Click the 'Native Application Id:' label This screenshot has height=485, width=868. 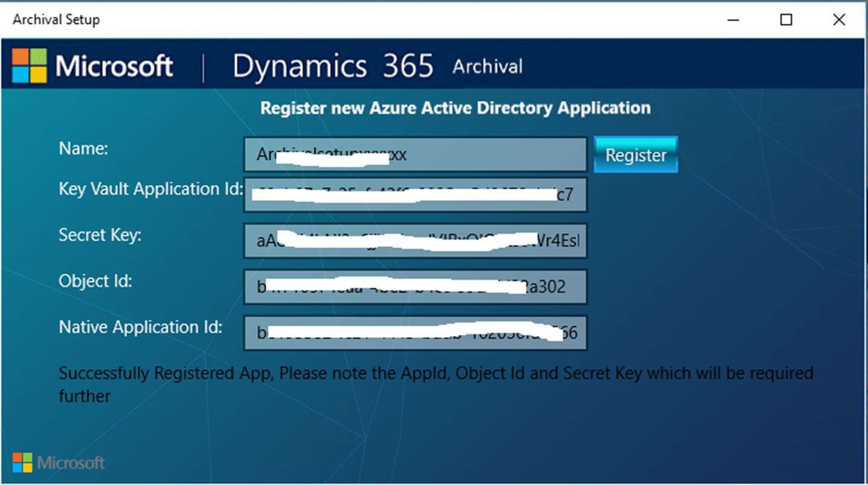[140, 327]
